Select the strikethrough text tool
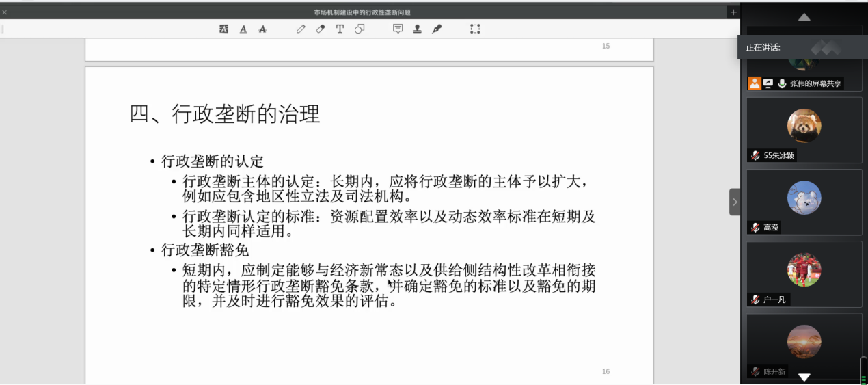 262,29
